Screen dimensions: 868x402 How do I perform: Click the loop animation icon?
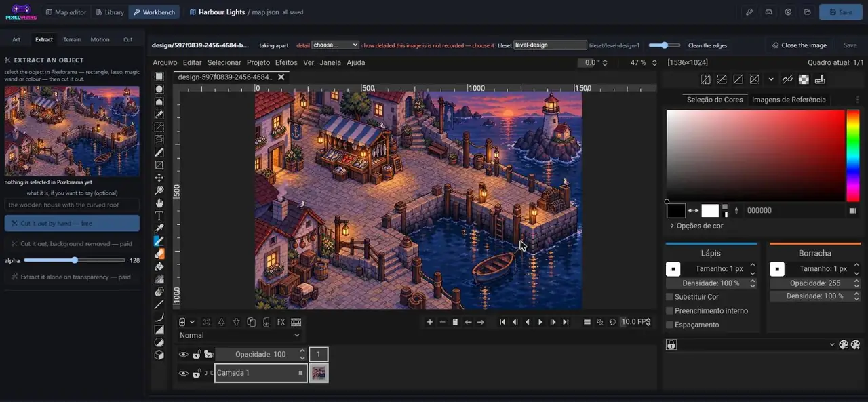[613, 322]
